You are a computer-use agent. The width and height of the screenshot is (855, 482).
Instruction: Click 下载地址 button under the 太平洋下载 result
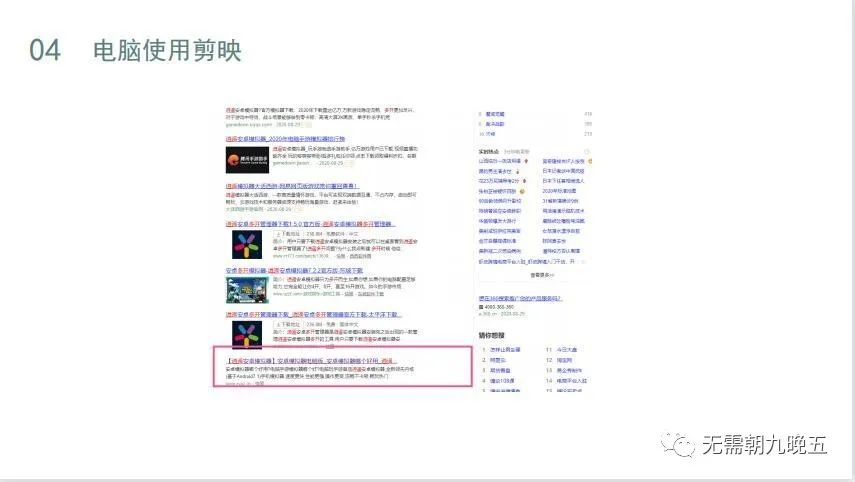287,324
